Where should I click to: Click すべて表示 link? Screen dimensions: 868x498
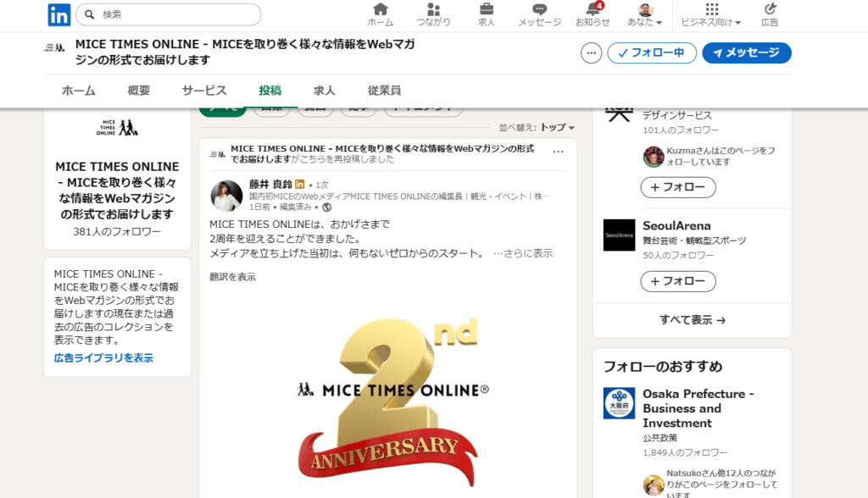[692, 320]
